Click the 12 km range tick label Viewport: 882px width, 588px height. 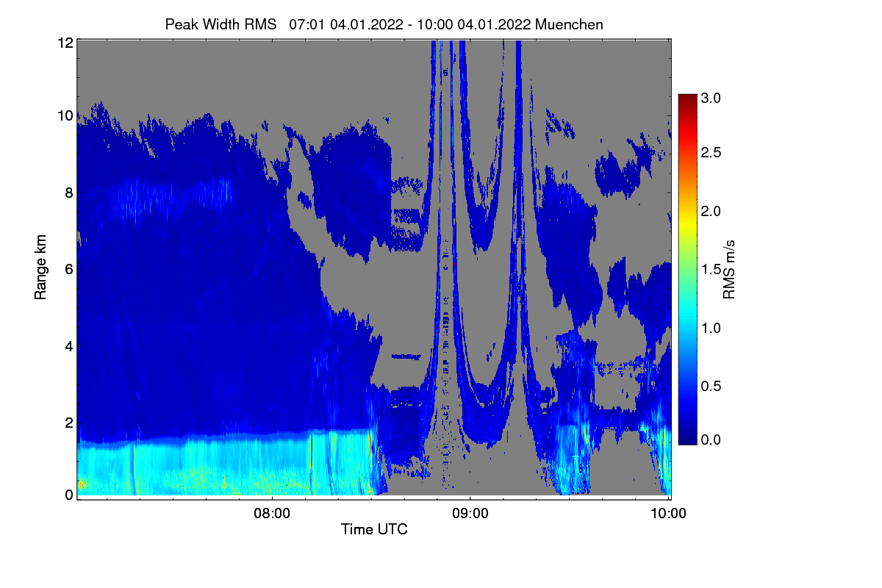pyautogui.click(x=65, y=43)
